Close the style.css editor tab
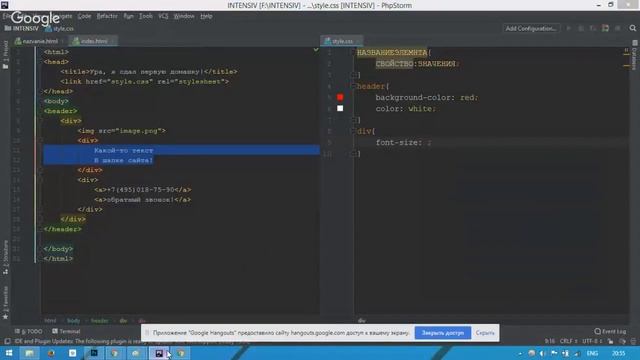Viewport: 640px width, 360px height. [x=358, y=41]
